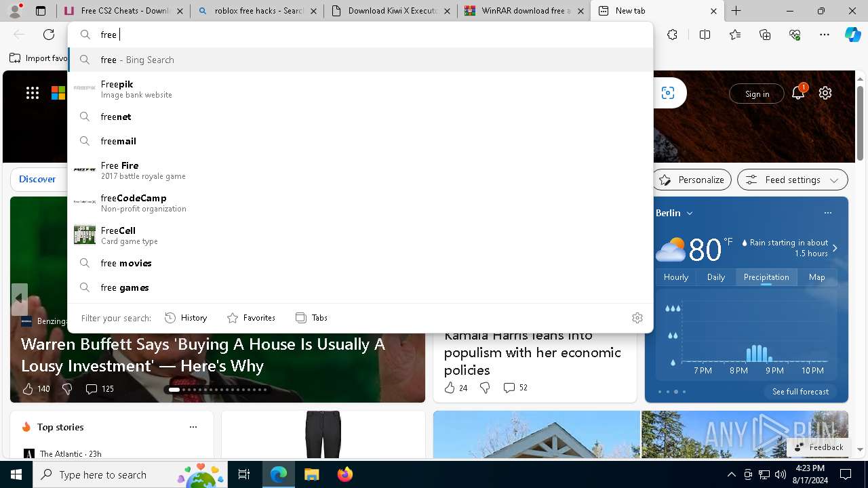Choose the FreeCell suggestion
Image resolution: width=868 pixels, height=488 pixels.
[x=360, y=235]
